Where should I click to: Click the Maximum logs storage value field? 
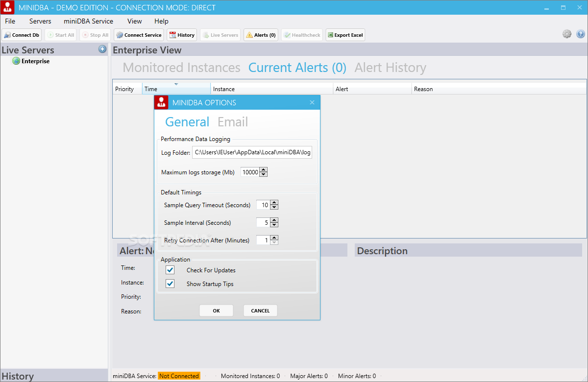[x=250, y=172]
